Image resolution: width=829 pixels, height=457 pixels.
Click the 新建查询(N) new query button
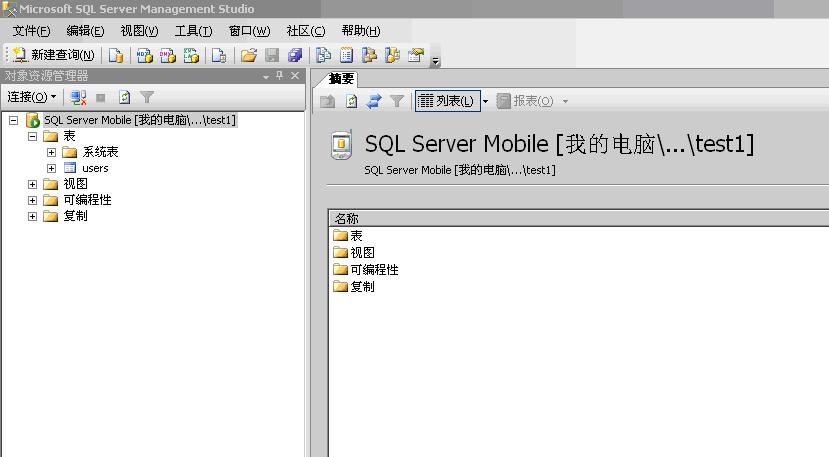pos(53,55)
